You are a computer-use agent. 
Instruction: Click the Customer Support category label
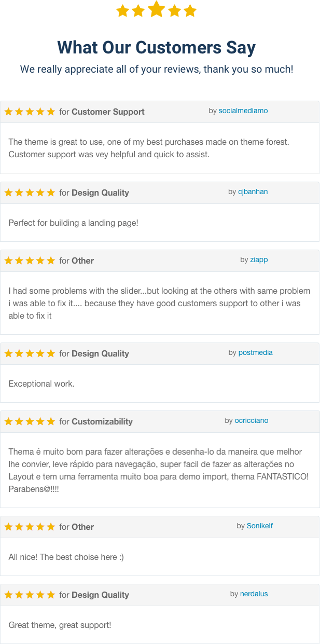pyautogui.click(x=108, y=112)
